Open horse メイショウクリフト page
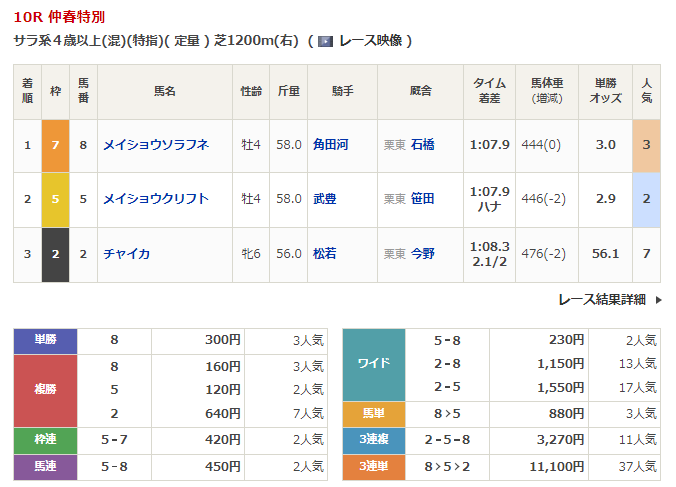This screenshot has height=487, width=676. tap(155, 199)
